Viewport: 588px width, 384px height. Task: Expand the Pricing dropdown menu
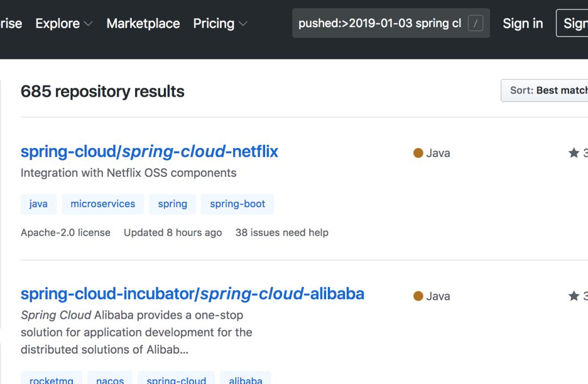[220, 23]
